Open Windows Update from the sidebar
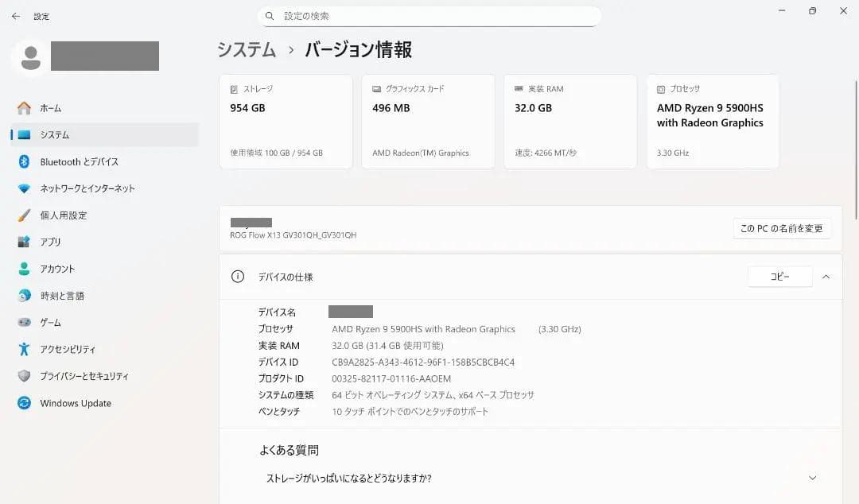859x504 pixels. (76, 403)
